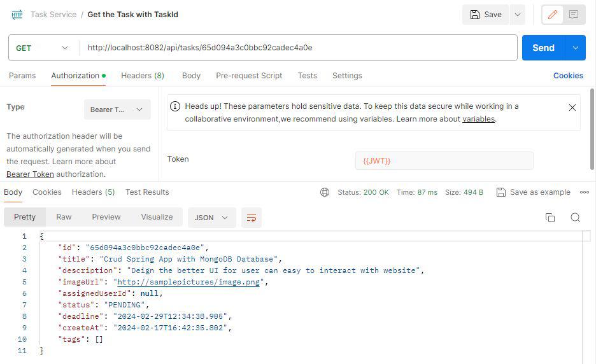Click the globe network icon
The height and width of the screenshot is (364, 596).
click(325, 192)
